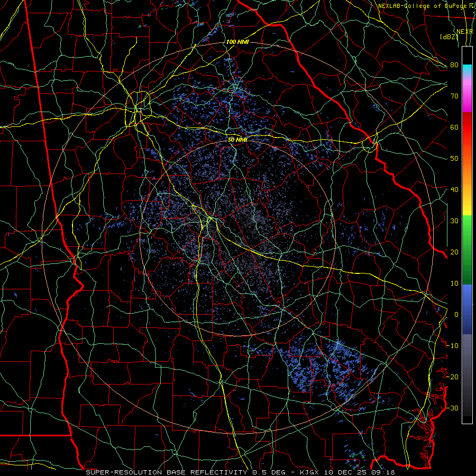476x476 pixels.
Task: Click the 60 value on the dBZ scale
Action: coord(454,127)
